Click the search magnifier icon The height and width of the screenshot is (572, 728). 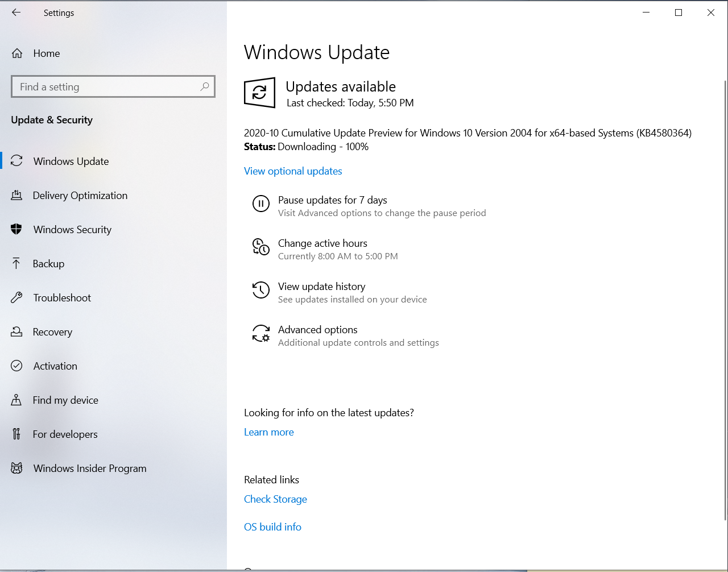click(x=205, y=86)
